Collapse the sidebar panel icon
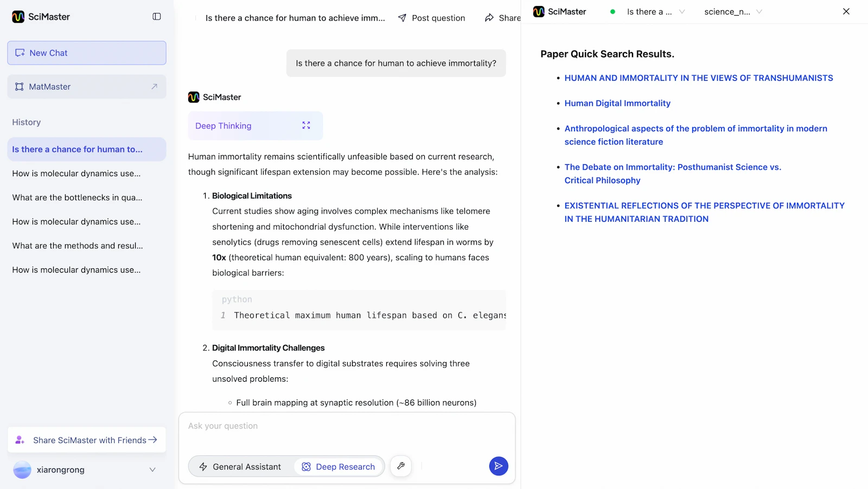Screen dimensions: 868x489 point(157,17)
